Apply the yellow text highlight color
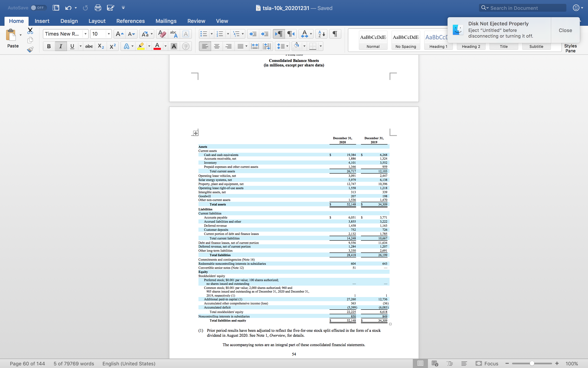The width and height of the screenshot is (588, 368). [x=141, y=46]
